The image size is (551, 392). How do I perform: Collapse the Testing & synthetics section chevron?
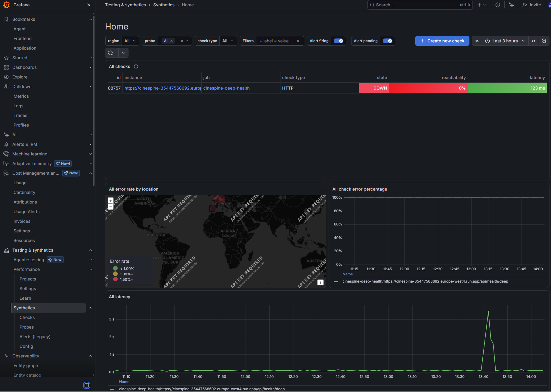click(91, 250)
